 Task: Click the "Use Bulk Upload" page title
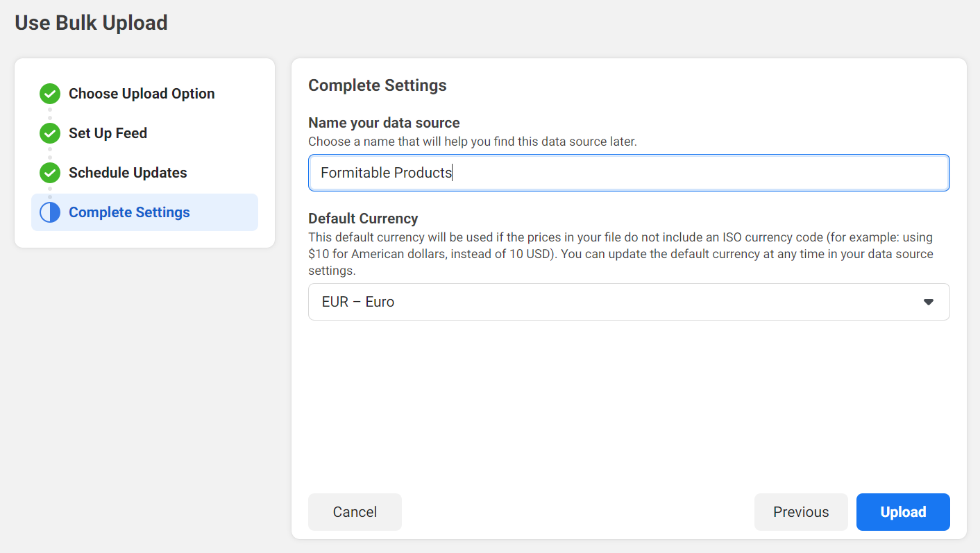[x=91, y=23]
